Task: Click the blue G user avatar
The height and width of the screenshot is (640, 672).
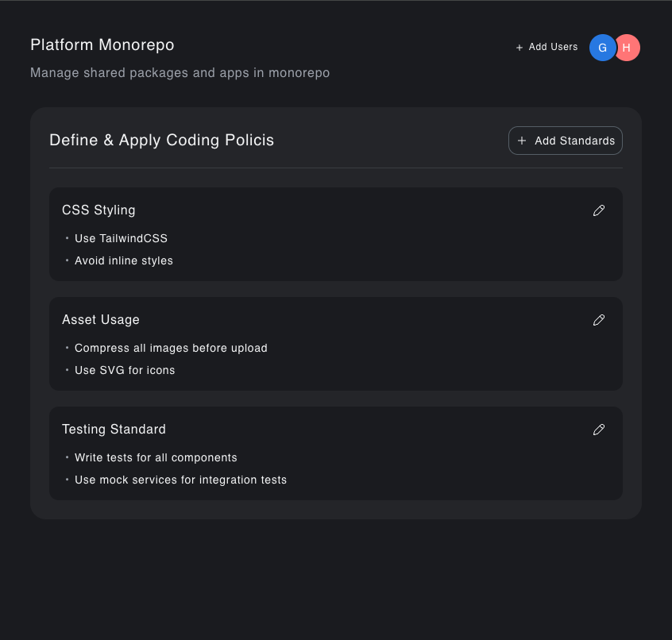Action: click(602, 48)
